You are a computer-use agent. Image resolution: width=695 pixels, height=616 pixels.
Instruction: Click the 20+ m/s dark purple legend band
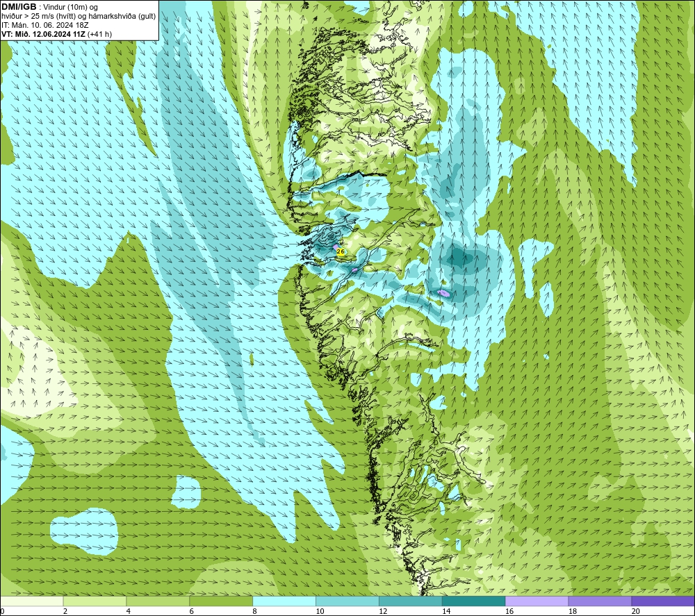(662, 601)
